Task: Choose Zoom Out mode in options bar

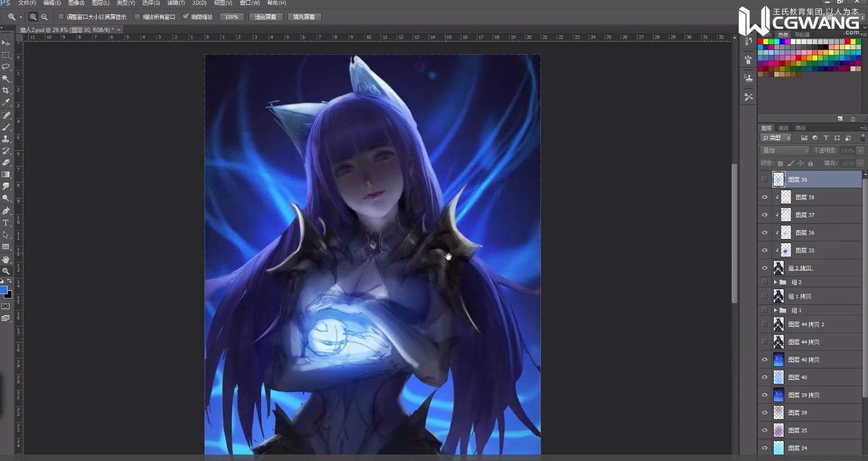Action: pyautogui.click(x=44, y=17)
